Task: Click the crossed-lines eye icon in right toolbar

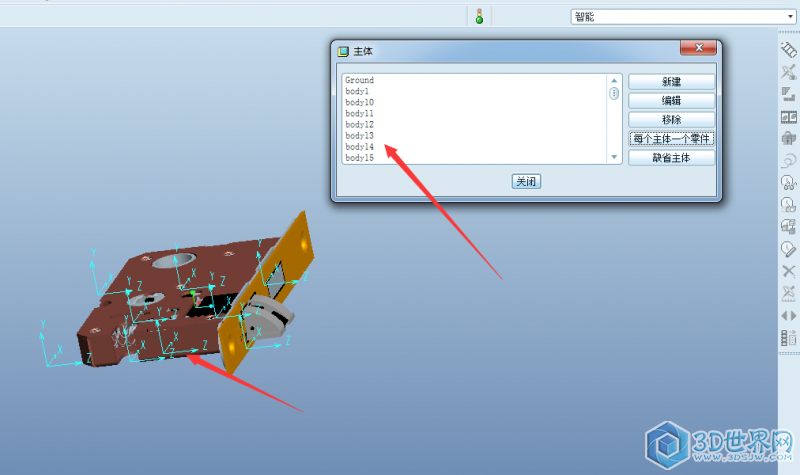Action: [x=788, y=72]
